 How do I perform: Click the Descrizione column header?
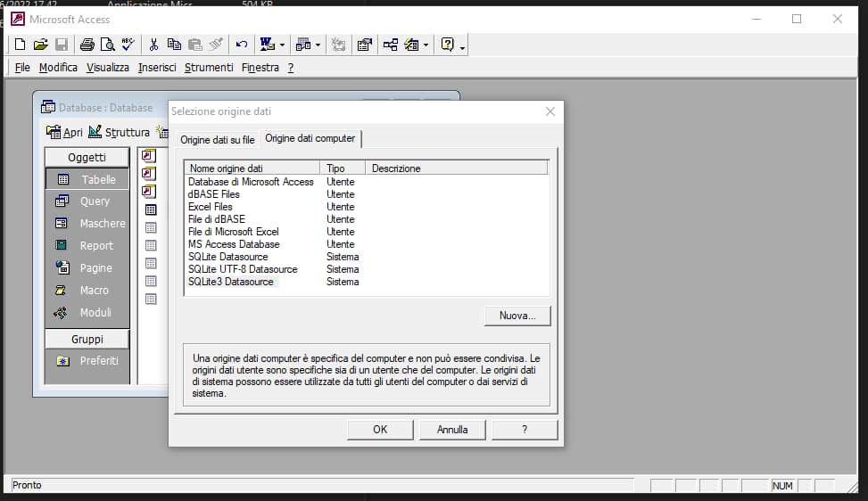pyautogui.click(x=457, y=168)
